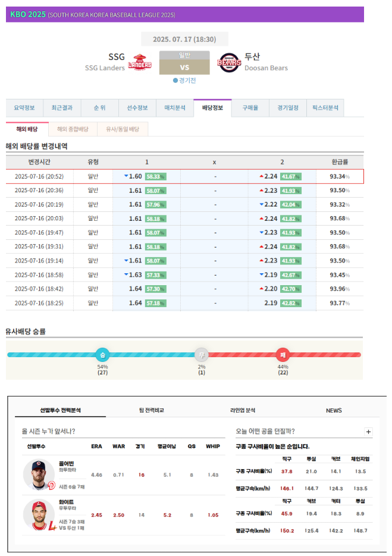Click pitcher 화이트 photo
Screen dimensions: 392x556
pyautogui.click(x=39, y=515)
